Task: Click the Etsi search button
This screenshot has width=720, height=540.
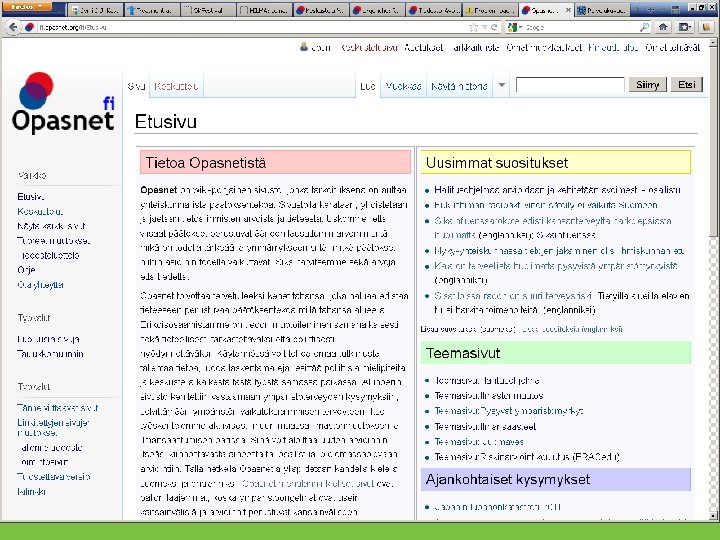Action: pyautogui.click(x=686, y=85)
